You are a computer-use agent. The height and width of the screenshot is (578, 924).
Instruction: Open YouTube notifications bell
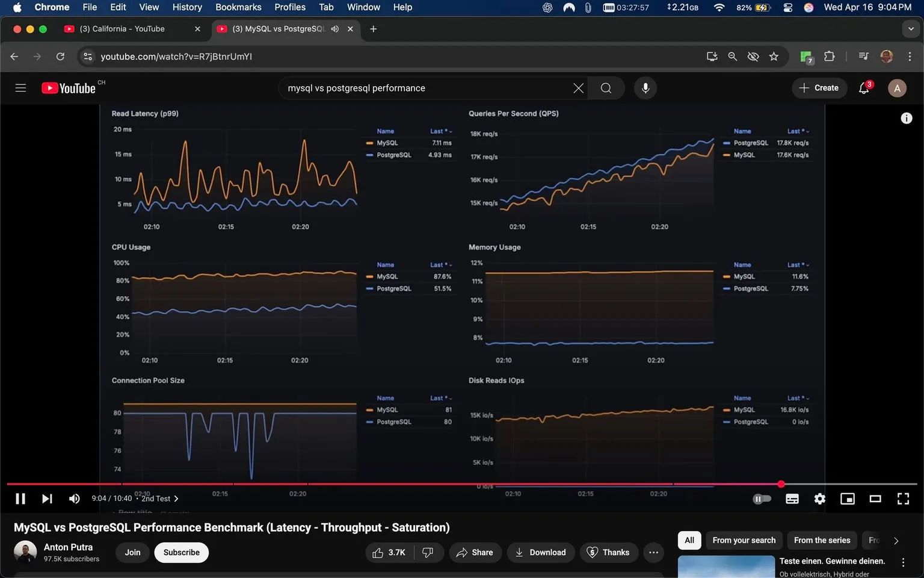click(863, 88)
